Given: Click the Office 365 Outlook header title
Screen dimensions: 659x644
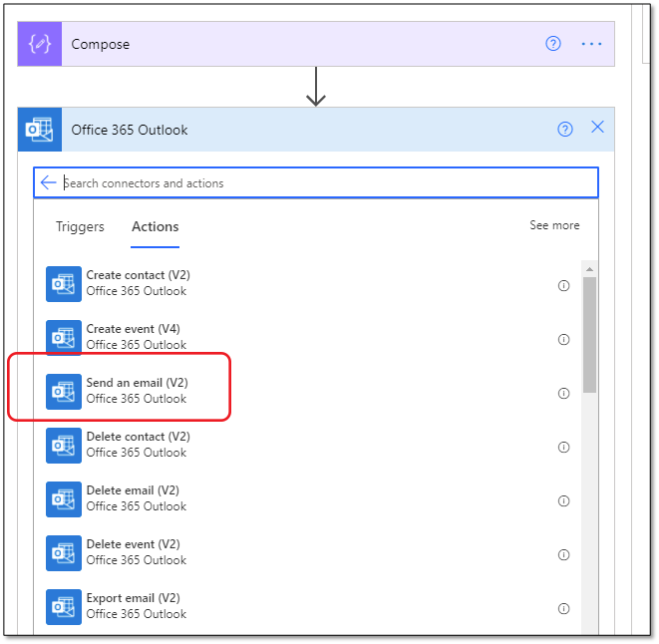Looking at the screenshot, I should pos(129,130).
